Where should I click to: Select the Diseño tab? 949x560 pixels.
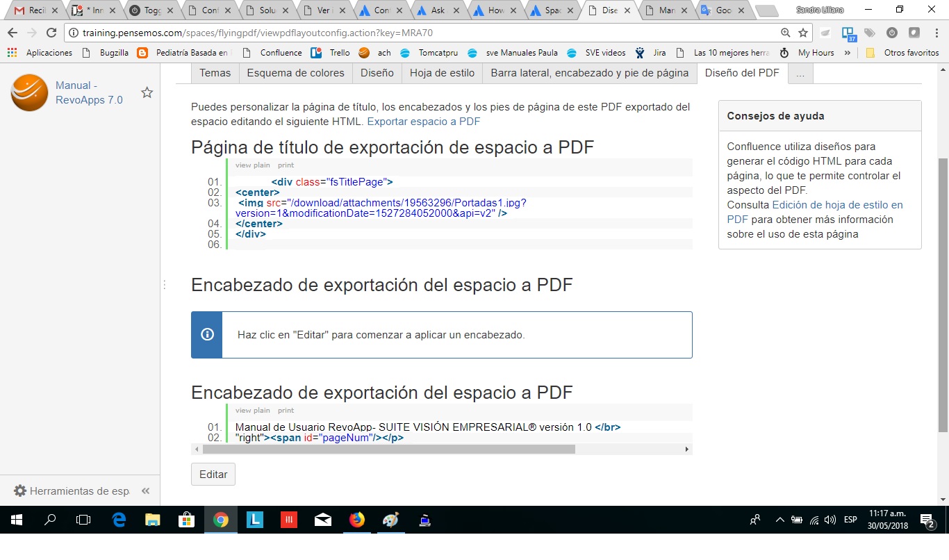377,73
